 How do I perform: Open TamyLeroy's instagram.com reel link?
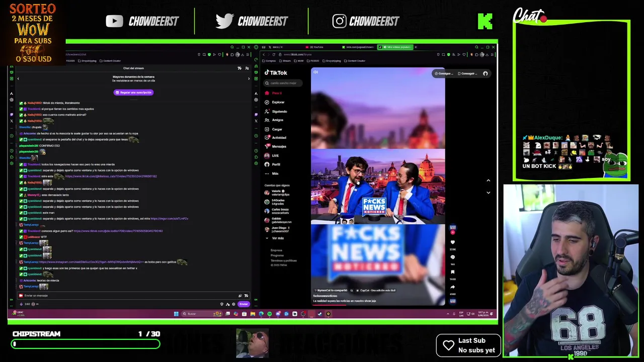[91, 262]
